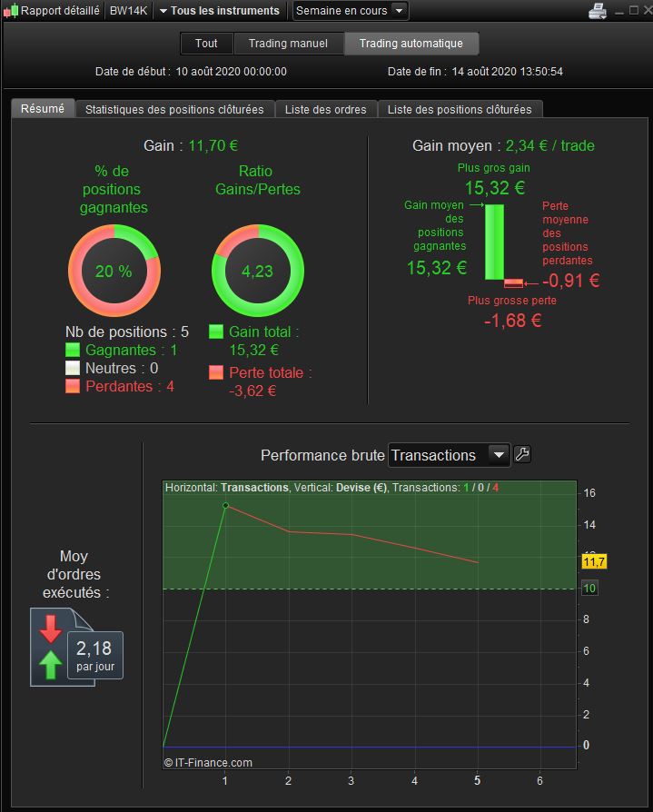Select the Trading manuel filter toggle
Image resolution: width=653 pixels, height=812 pixels.
pos(289,44)
